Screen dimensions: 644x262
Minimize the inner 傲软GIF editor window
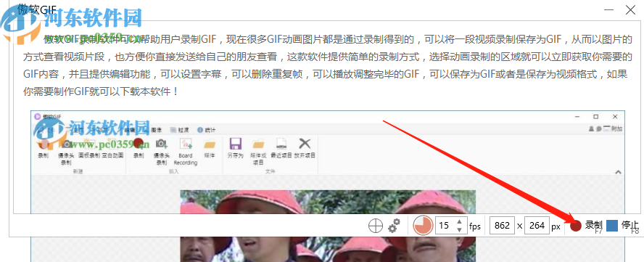577,117
